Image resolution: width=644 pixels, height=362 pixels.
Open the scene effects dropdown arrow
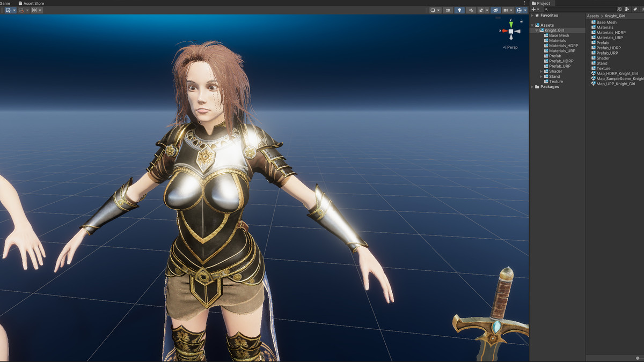487,10
